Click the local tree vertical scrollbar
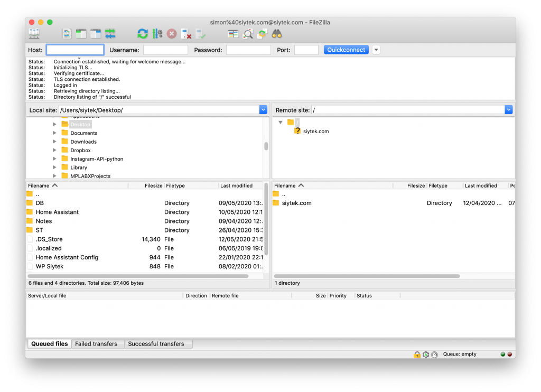This screenshot has height=392, width=541. [266, 146]
